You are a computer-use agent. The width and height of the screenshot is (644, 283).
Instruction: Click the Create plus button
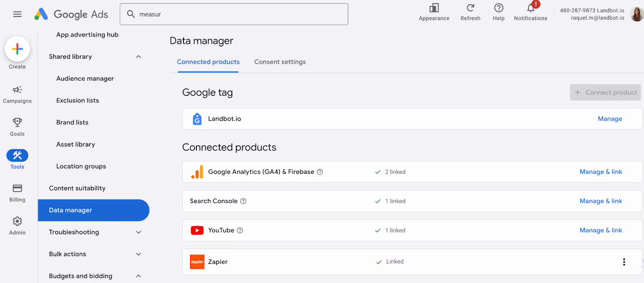point(17,49)
